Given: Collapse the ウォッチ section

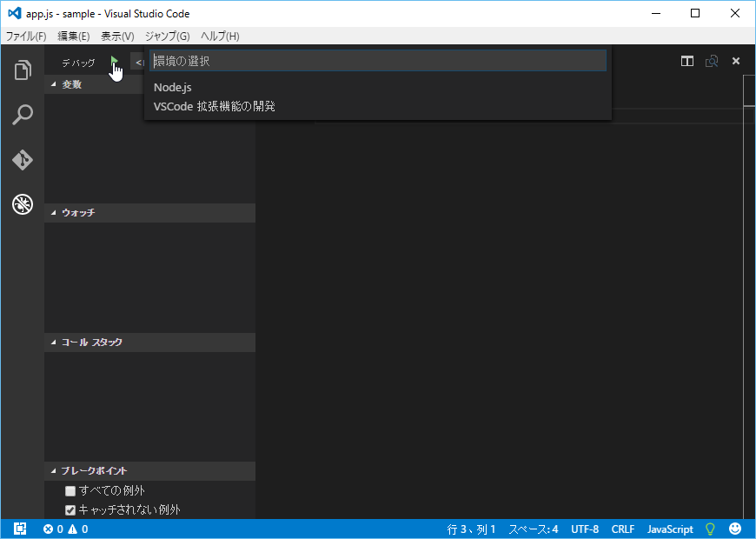Looking at the screenshot, I should coord(77,213).
